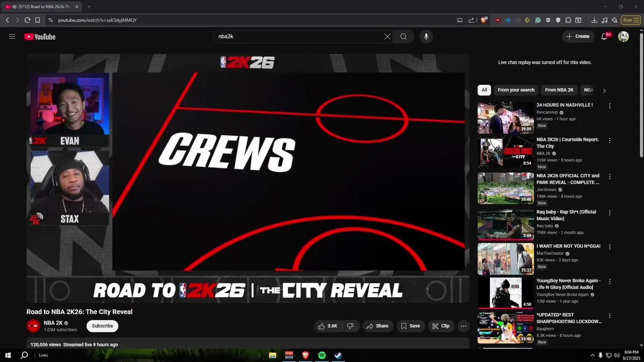Clear the nba2k search text
Image resolution: width=644 pixels, height=362 pixels.
click(387, 36)
